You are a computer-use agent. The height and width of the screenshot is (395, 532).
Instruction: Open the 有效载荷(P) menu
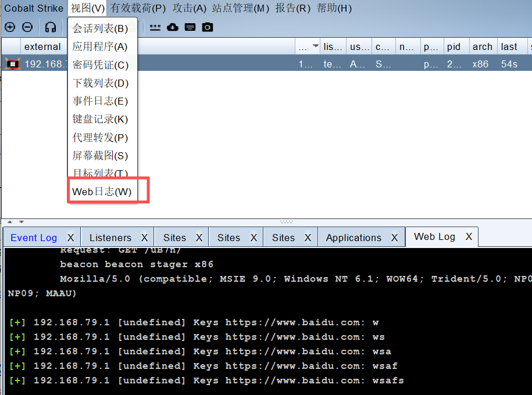click(138, 8)
